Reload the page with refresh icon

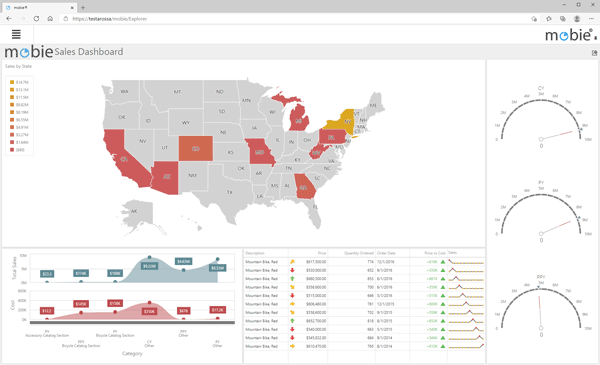[36, 18]
